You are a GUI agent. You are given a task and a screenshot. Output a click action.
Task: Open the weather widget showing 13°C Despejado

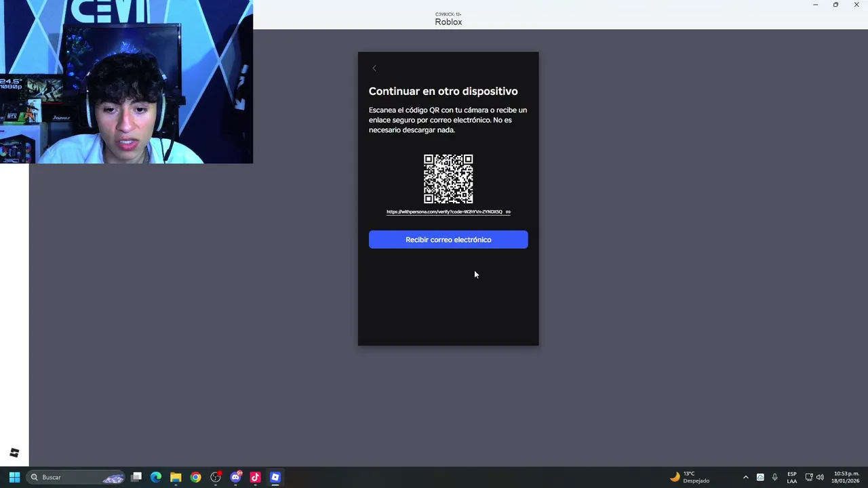tap(690, 477)
